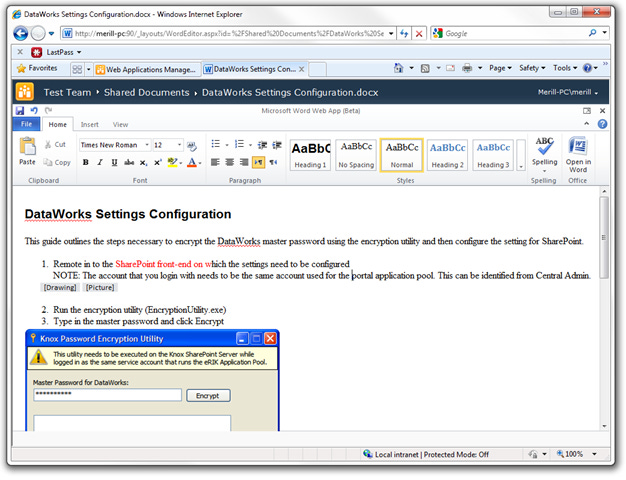Click the Save icon in quick access toolbar
The image size is (626, 480).
(x=20, y=111)
